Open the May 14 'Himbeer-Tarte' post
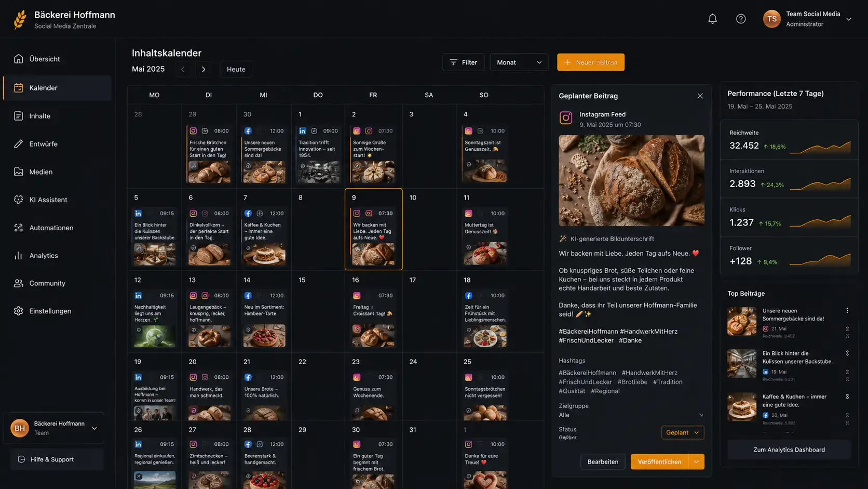Viewport: 868px width, 489px height. pos(264,319)
